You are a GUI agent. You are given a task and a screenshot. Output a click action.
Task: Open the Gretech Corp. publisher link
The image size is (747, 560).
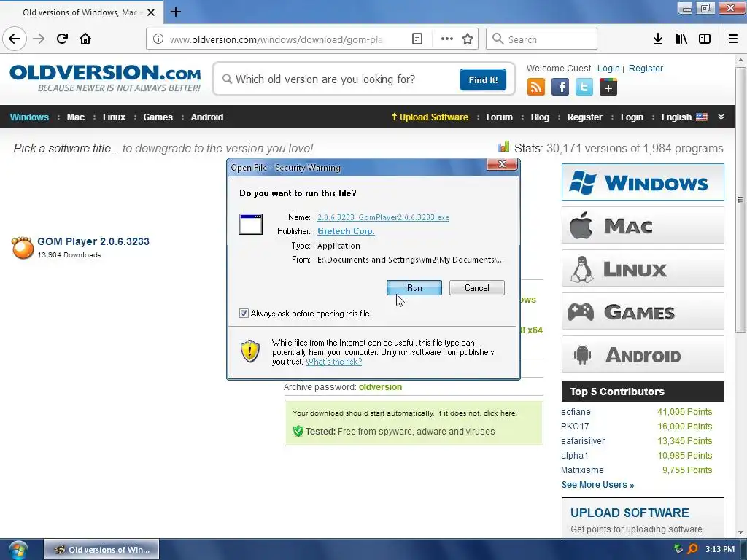(x=346, y=231)
